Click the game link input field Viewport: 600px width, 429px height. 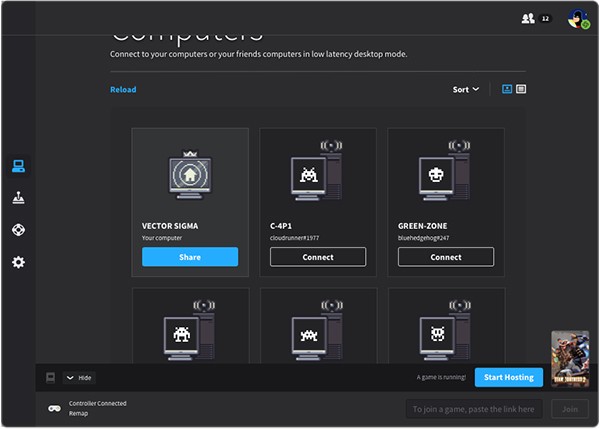point(475,408)
